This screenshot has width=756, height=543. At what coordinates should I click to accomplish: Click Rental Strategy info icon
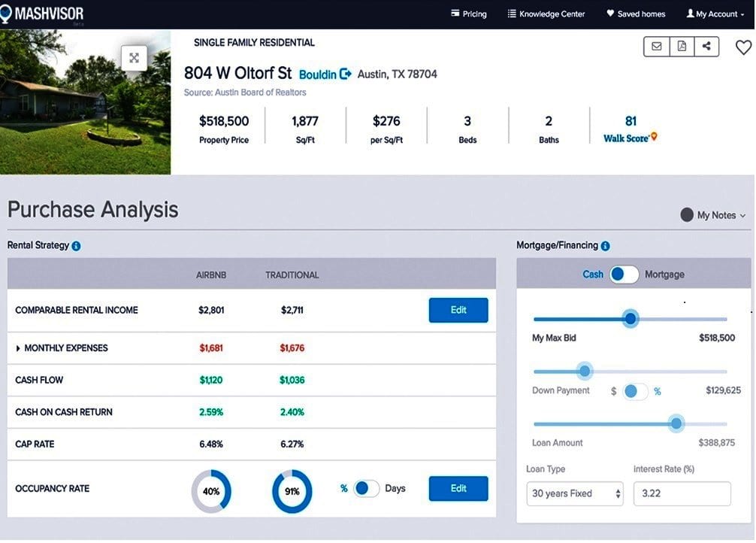point(77,246)
